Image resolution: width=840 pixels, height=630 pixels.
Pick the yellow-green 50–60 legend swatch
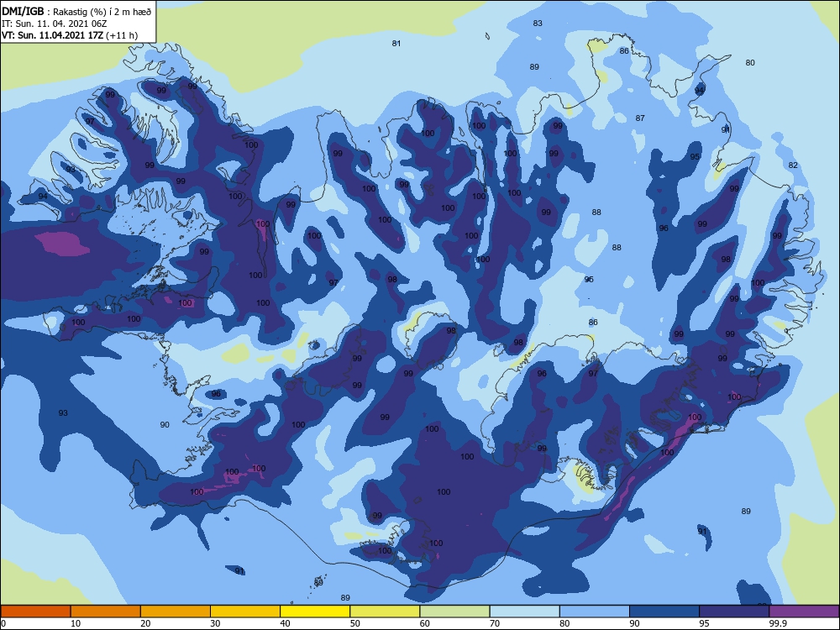385,612
